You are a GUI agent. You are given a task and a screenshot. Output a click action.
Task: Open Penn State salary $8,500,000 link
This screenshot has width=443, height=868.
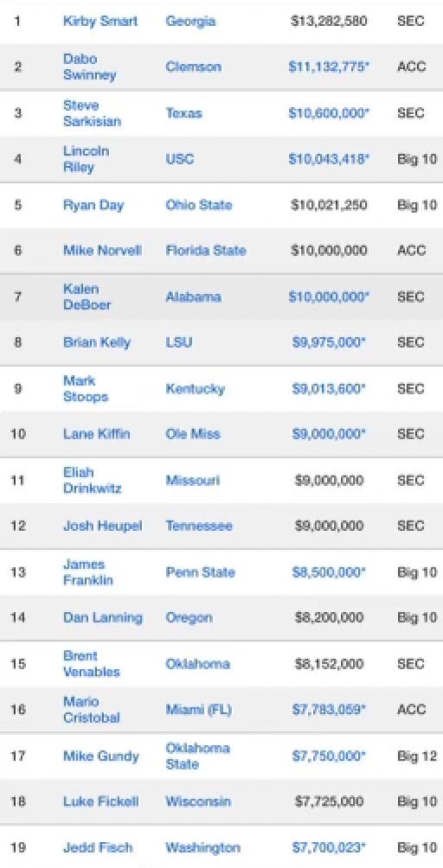(x=329, y=572)
